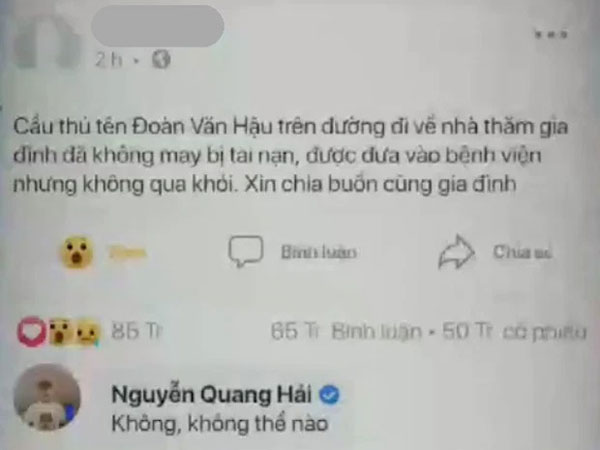600x450 pixels.
Task: Open Nguyễn Quang Hải's profile picture
Action: coord(47,397)
